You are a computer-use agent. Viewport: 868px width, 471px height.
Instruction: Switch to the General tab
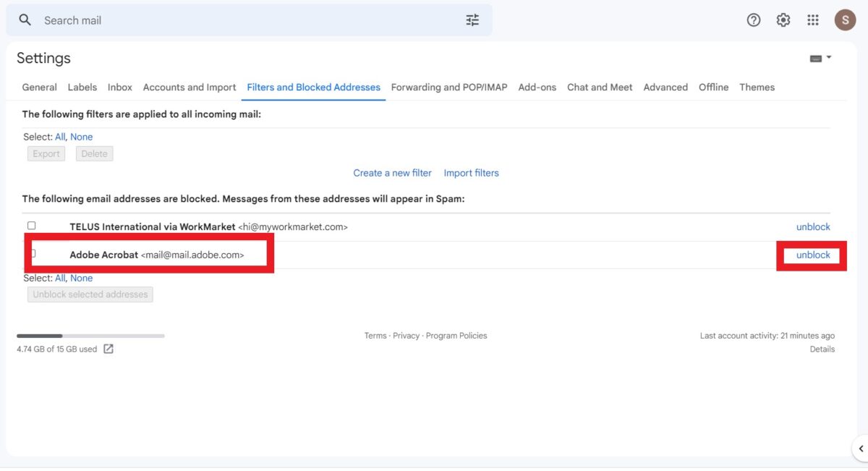(40, 87)
